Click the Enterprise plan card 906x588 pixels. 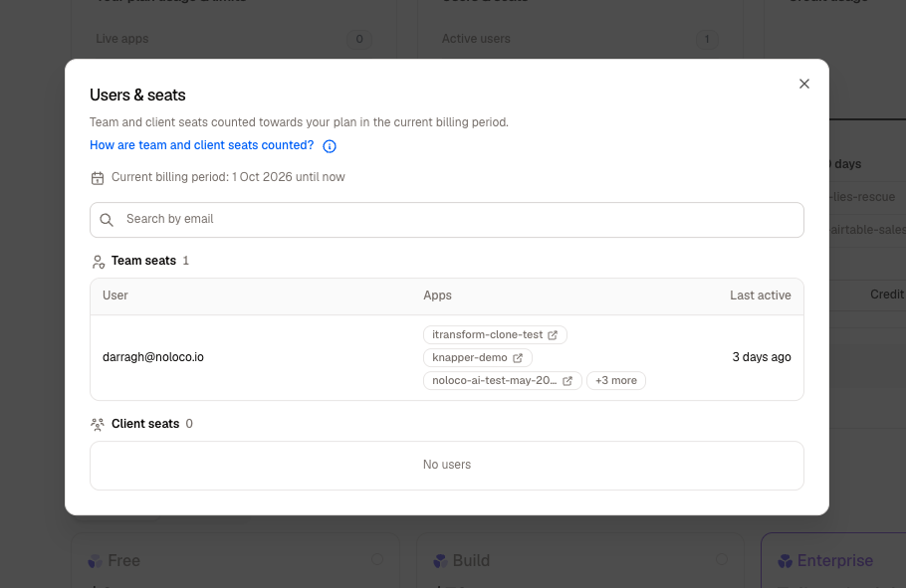[x=833, y=560]
